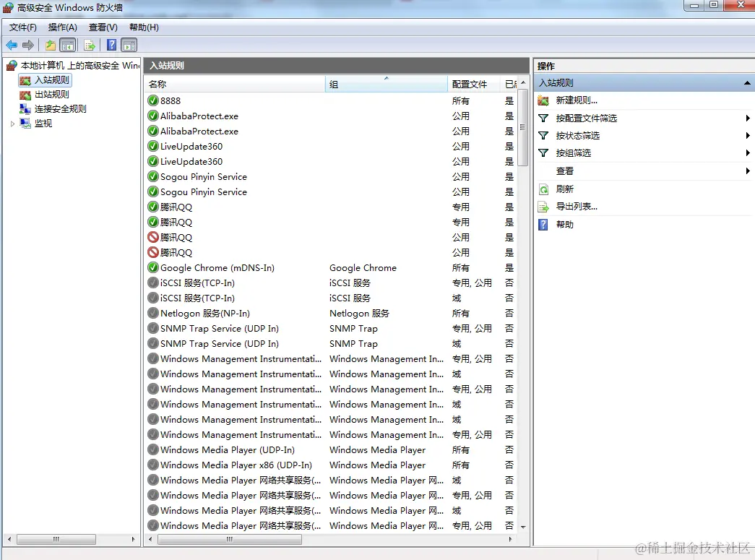Image resolution: width=755 pixels, height=560 pixels.
Task: Click right arrow of rules list horizontal scrollbar
Action: click(x=510, y=539)
